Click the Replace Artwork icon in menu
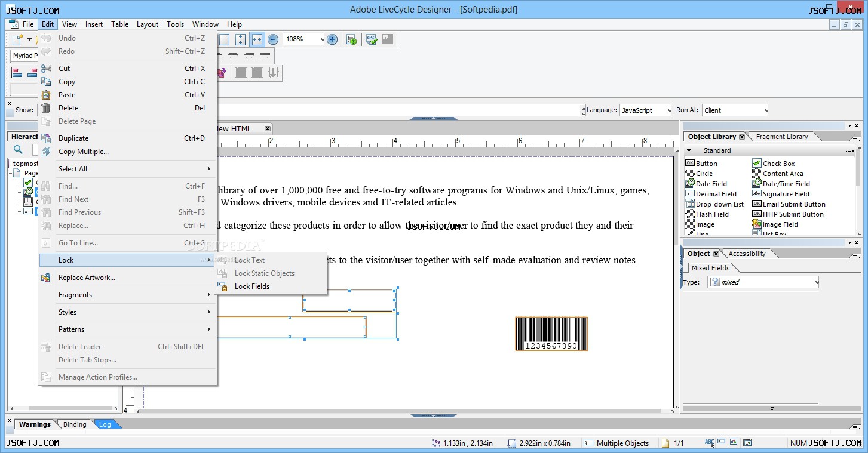Viewport: 868px width, 453px height. (46, 278)
